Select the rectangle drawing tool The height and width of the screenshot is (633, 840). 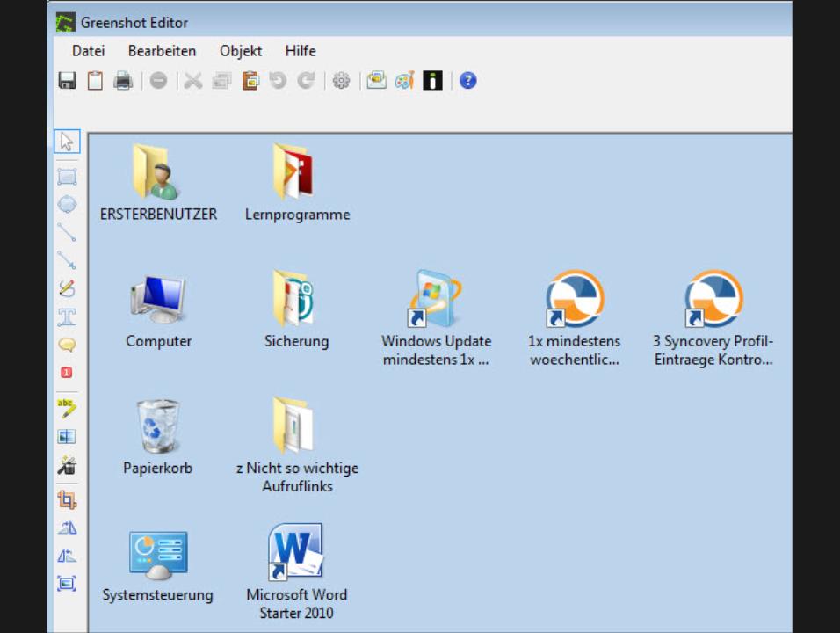[x=67, y=177]
